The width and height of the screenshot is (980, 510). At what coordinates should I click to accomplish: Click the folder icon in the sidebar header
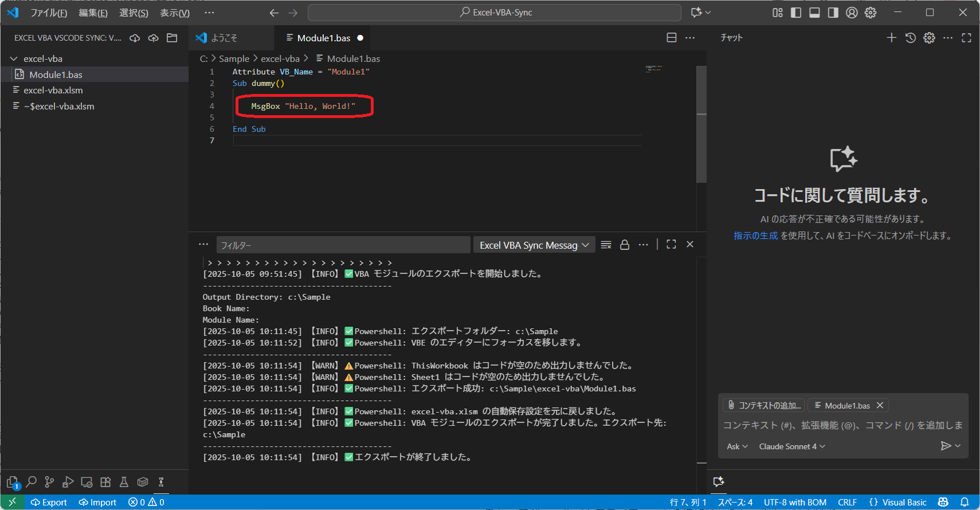(172, 38)
